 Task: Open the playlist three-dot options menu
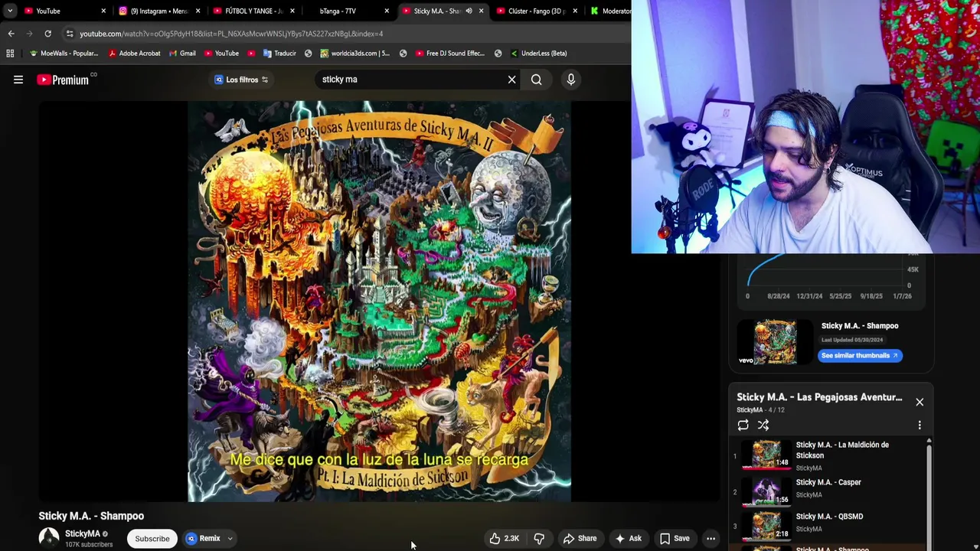[920, 425]
